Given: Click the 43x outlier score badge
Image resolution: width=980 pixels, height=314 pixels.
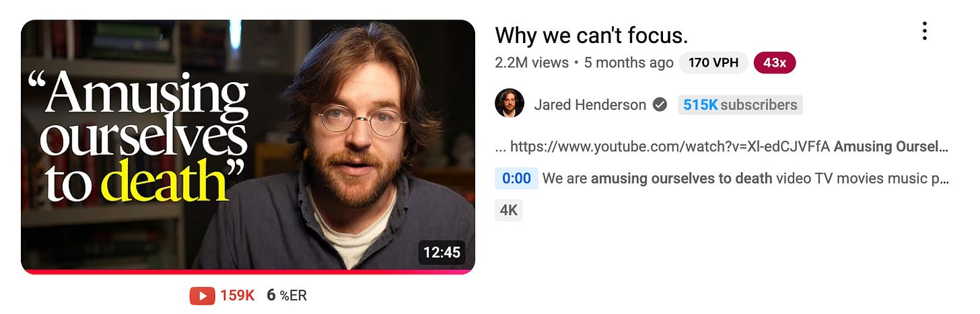Looking at the screenshot, I should click(x=775, y=63).
